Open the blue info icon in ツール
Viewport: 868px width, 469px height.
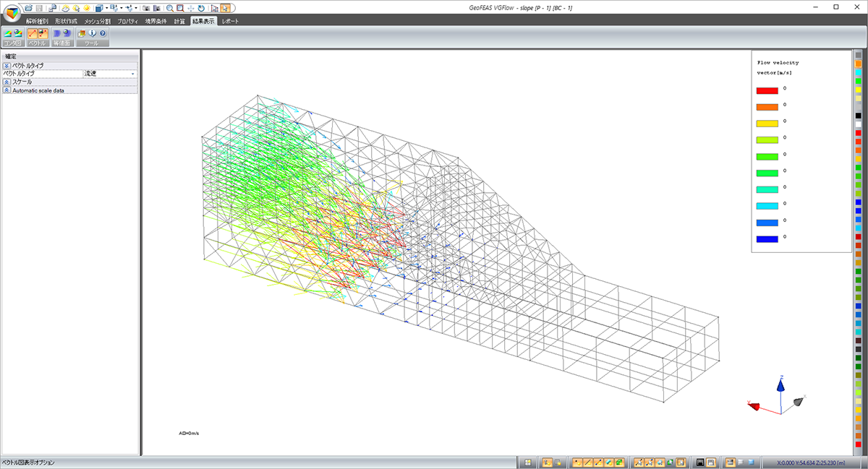click(x=92, y=33)
